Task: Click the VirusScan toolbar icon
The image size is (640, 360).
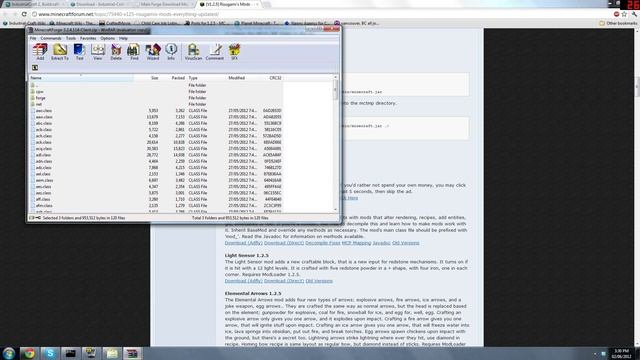Action: [193, 52]
